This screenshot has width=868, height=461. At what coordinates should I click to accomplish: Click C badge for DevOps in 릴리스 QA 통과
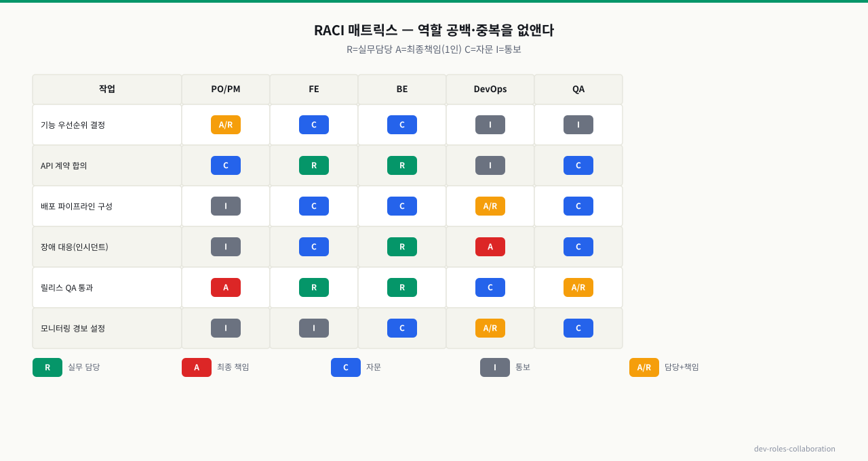pyautogui.click(x=490, y=287)
